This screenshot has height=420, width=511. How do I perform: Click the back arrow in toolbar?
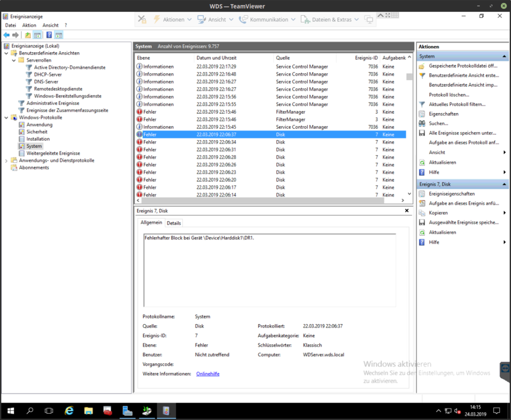[x=6, y=35]
